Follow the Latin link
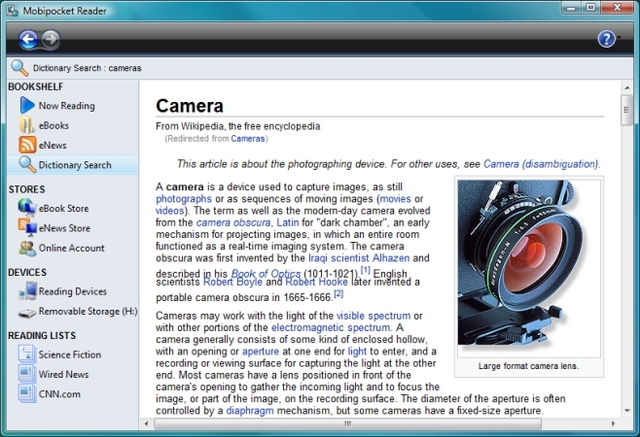This screenshot has width=640, height=437. (x=288, y=222)
